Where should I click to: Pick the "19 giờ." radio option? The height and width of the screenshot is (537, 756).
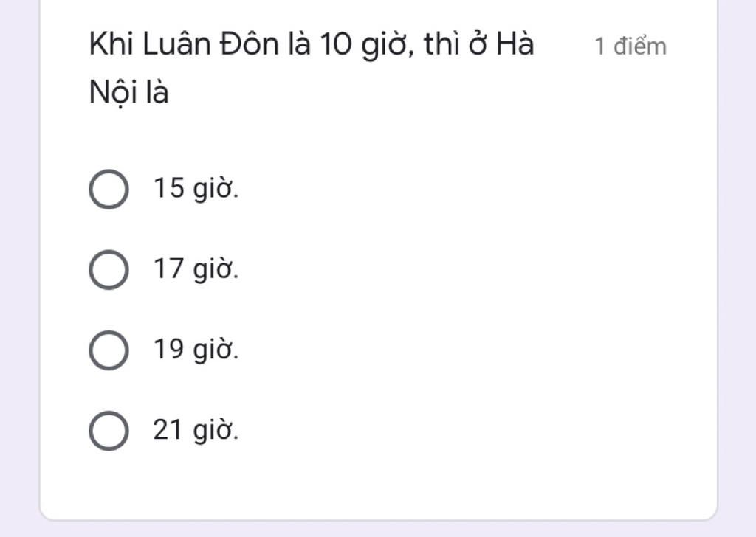click(109, 350)
